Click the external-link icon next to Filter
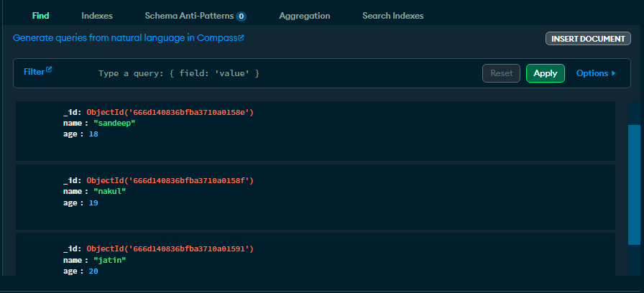 pos(49,70)
